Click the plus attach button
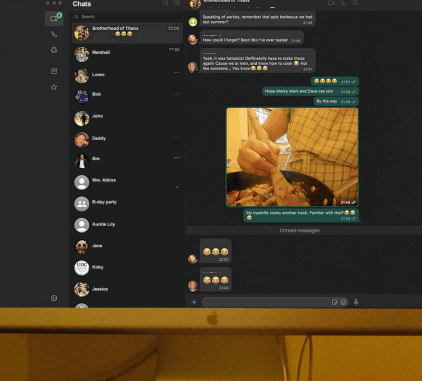 194,302
